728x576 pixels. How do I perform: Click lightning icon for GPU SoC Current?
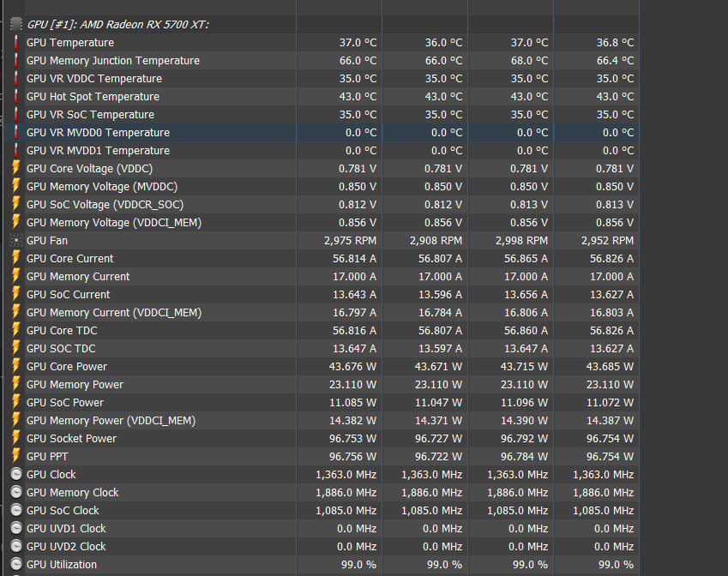point(16,294)
